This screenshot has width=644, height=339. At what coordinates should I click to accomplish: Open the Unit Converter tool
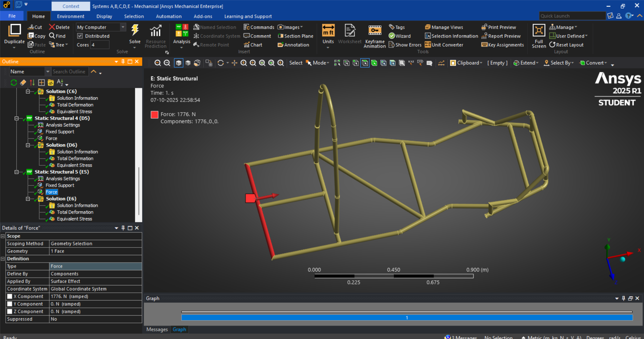point(444,45)
